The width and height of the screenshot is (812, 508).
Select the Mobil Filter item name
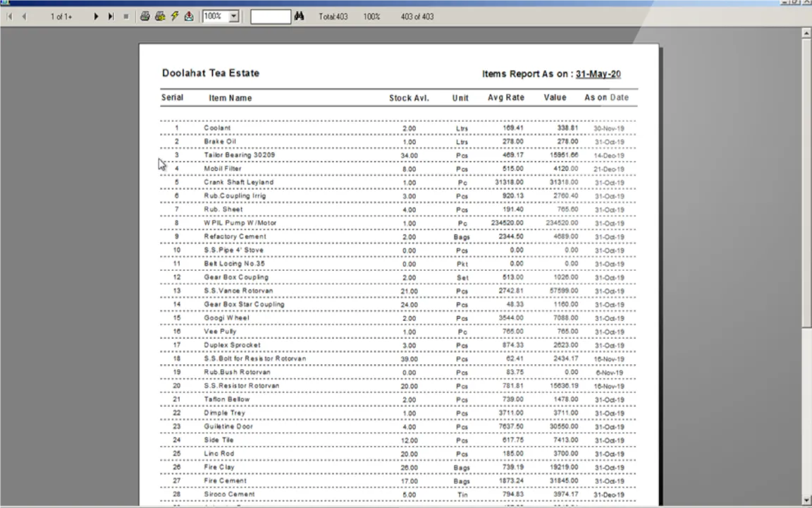click(223, 169)
